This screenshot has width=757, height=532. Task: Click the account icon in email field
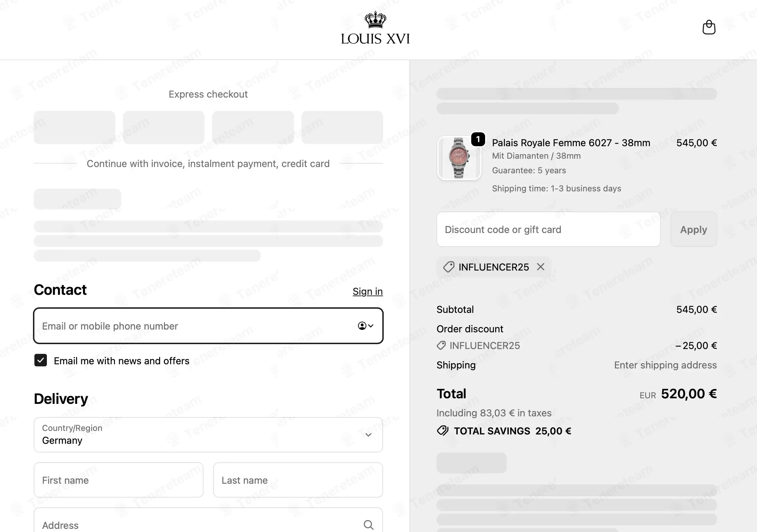pyautogui.click(x=362, y=326)
